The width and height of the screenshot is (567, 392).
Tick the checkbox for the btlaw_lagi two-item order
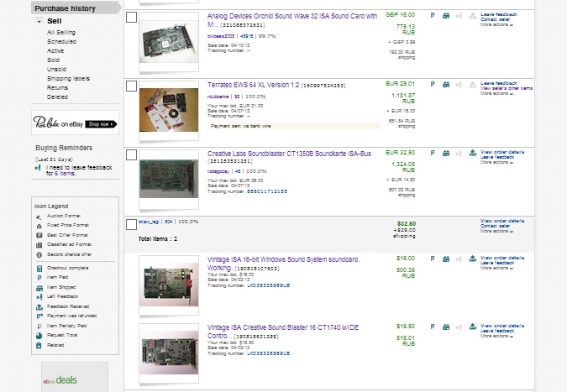coord(131,224)
